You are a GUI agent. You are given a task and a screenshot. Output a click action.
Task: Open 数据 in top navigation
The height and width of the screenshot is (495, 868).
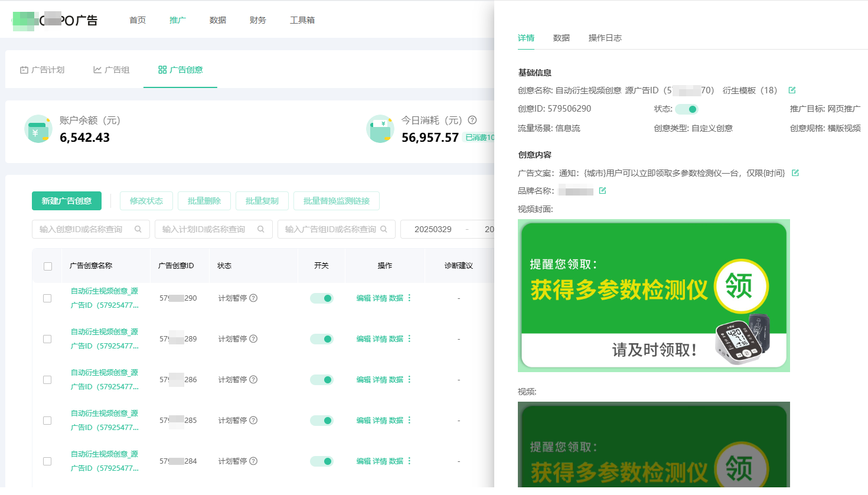pyautogui.click(x=218, y=20)
